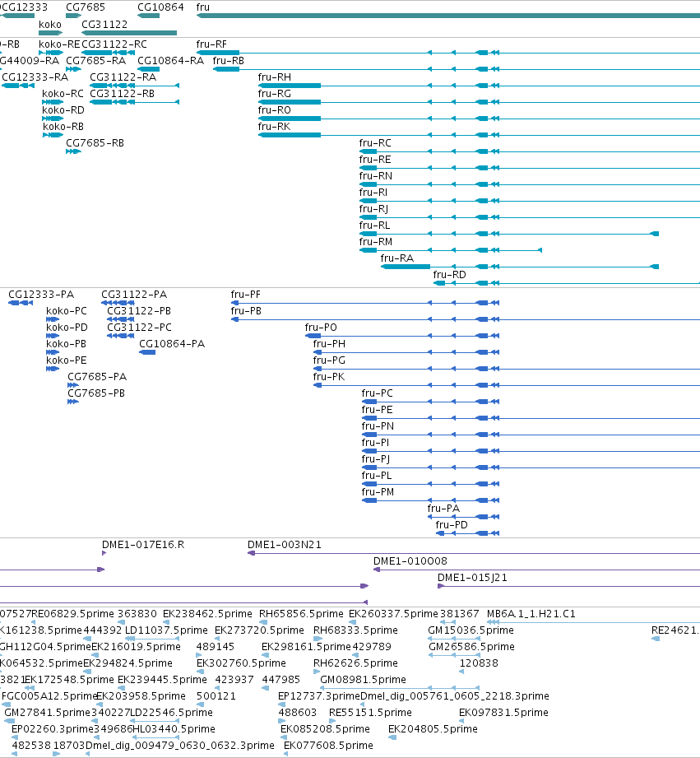Select the 'CG31122' gene label
700x758 pixels.
click(104, 25)
